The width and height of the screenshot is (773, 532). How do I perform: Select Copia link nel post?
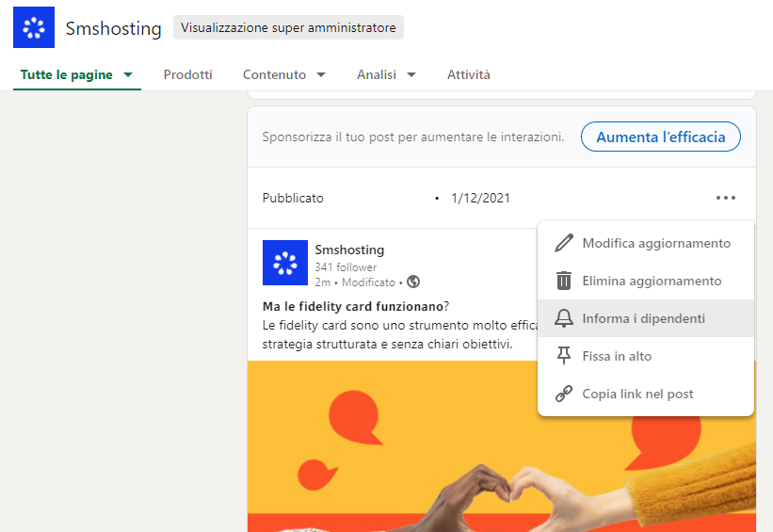[x=637, y=394]
